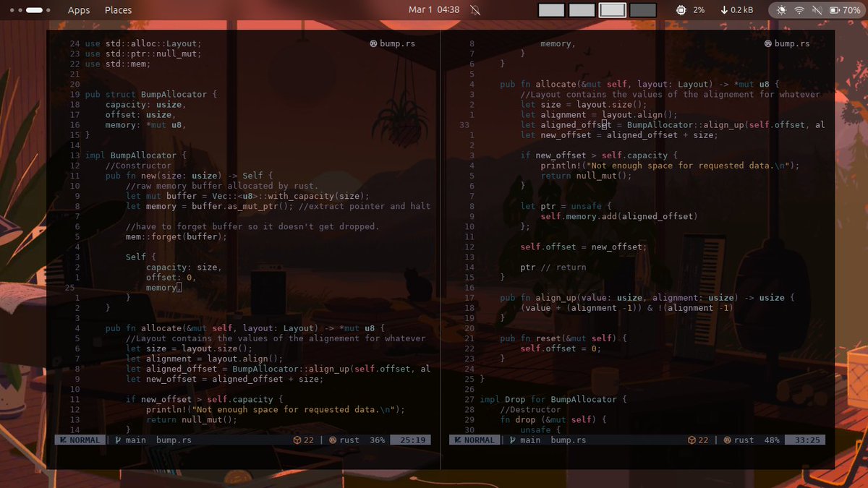Image resolution: width=868 pixels, height=488 pixels.
Task: Click cursor position 33:25 in right statusline
Action: coord(805,440)
